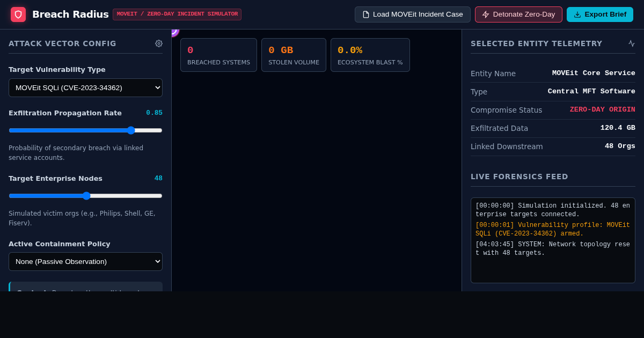Click the Breach Radius shield logo icon
644x338 pixels.
tap(18, 14)
